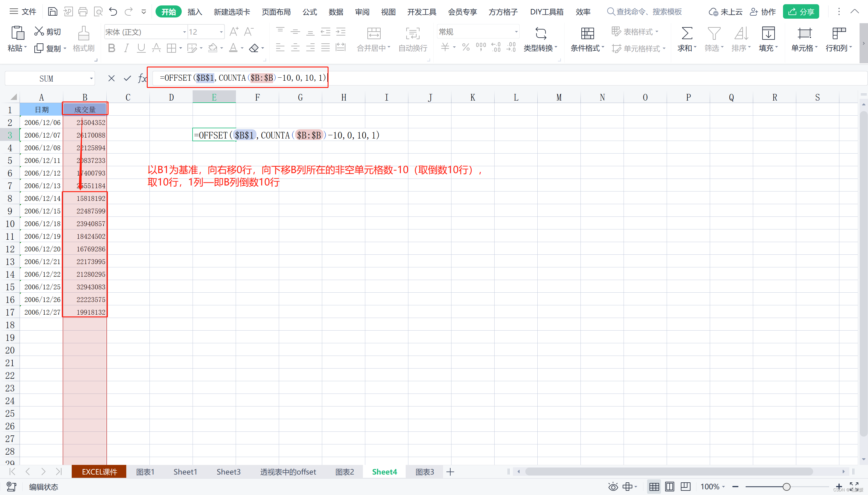The image size is (868, 495).
Task: Redo the last undone action
Action: [x=128, y=12]
